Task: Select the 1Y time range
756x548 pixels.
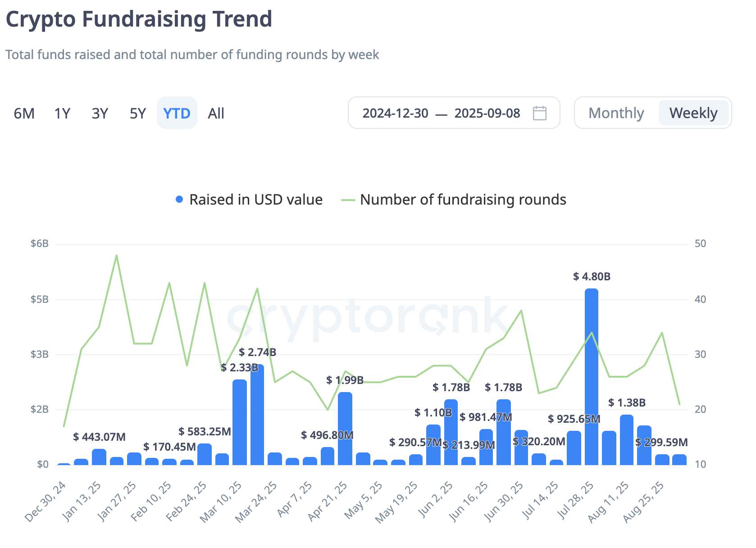Action: click(x=62, y=114)
